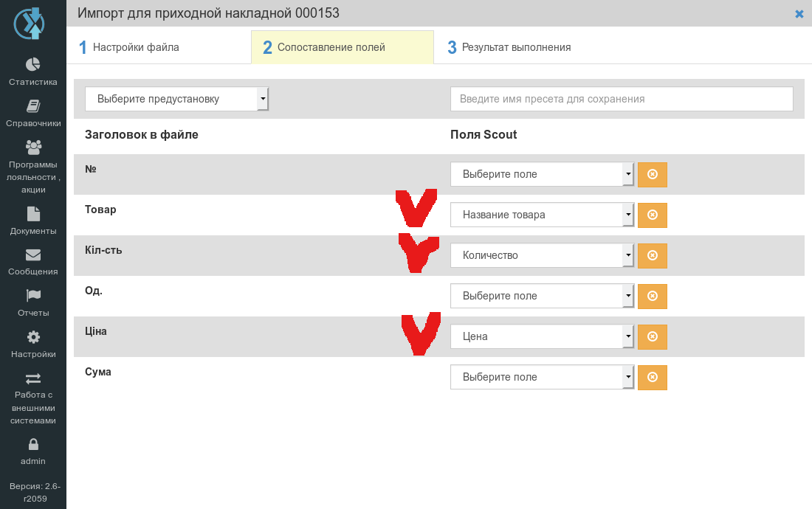
Task: Close the import dialog
Action: coord(799,14)
